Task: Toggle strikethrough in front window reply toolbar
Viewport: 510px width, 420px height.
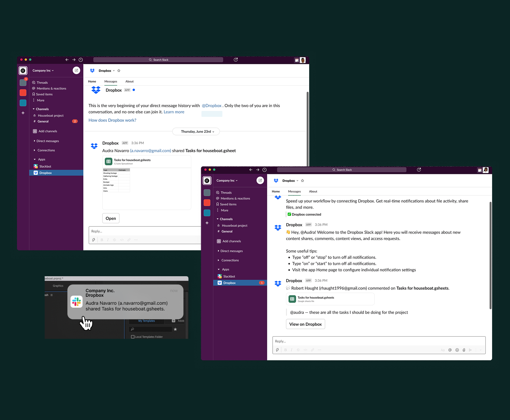Action: click(x=298, y=350)
